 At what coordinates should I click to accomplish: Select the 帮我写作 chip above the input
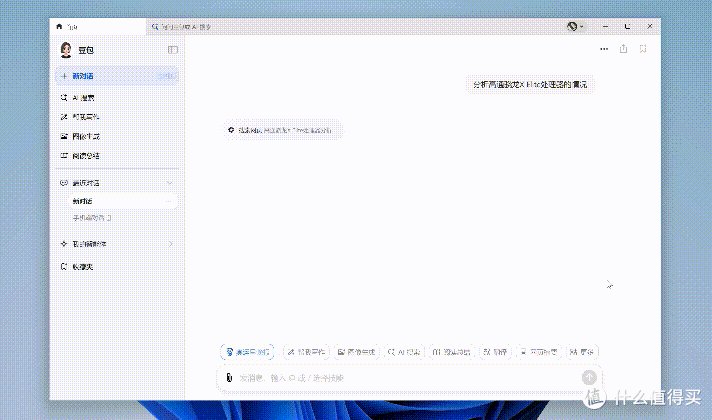pyautogui.click(x=306, y=352)
